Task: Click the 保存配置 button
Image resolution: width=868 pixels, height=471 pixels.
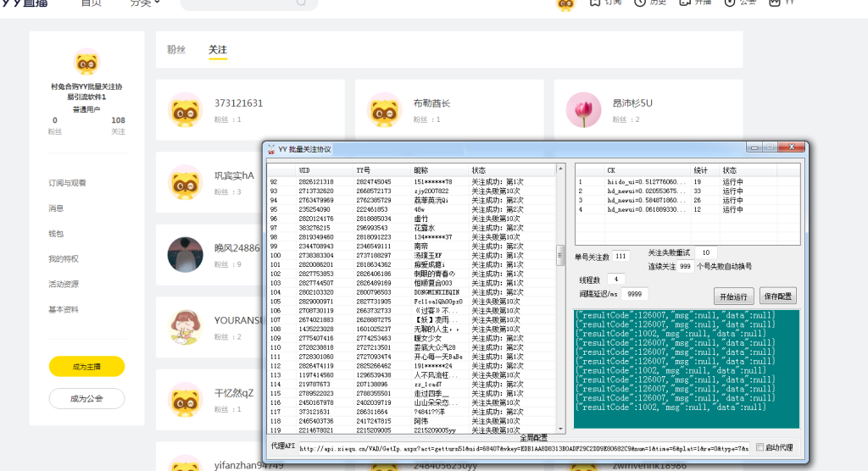Action: point(777,296)
